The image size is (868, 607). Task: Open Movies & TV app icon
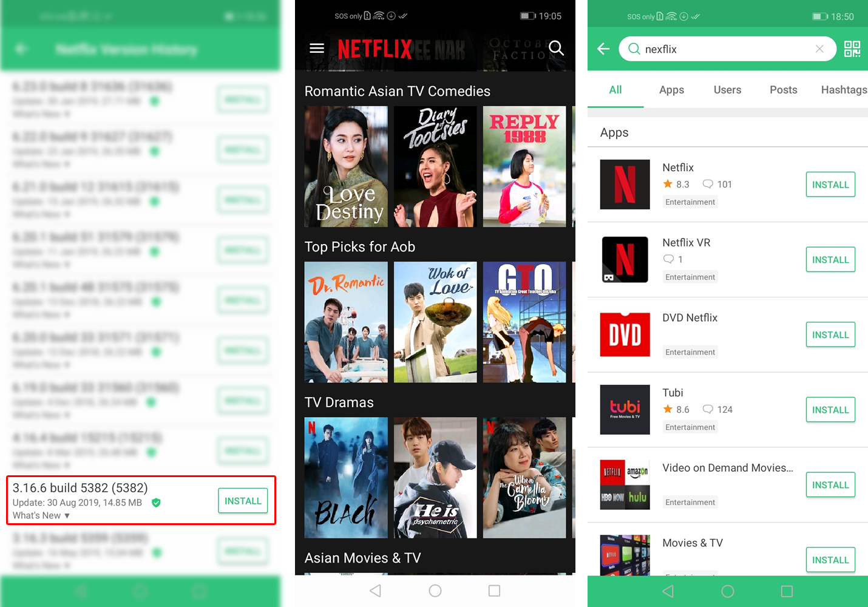click(x=625, y=555)
